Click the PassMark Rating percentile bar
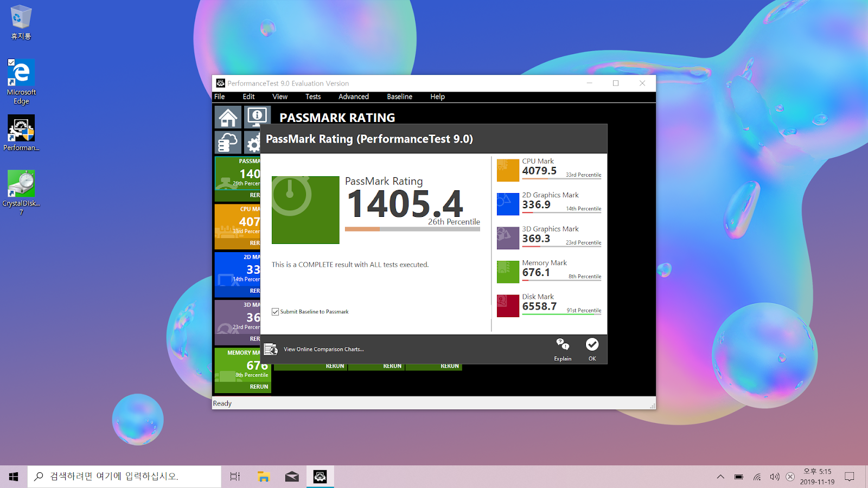This screenshot has width=868, height=488. click(x=412, y=229)
